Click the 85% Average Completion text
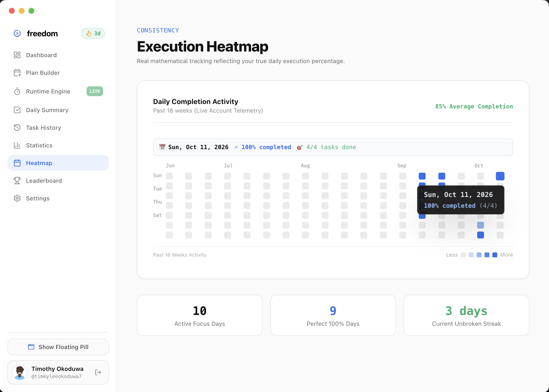The image size is (549, 392). pyautogui.click(x=474, y=106)
